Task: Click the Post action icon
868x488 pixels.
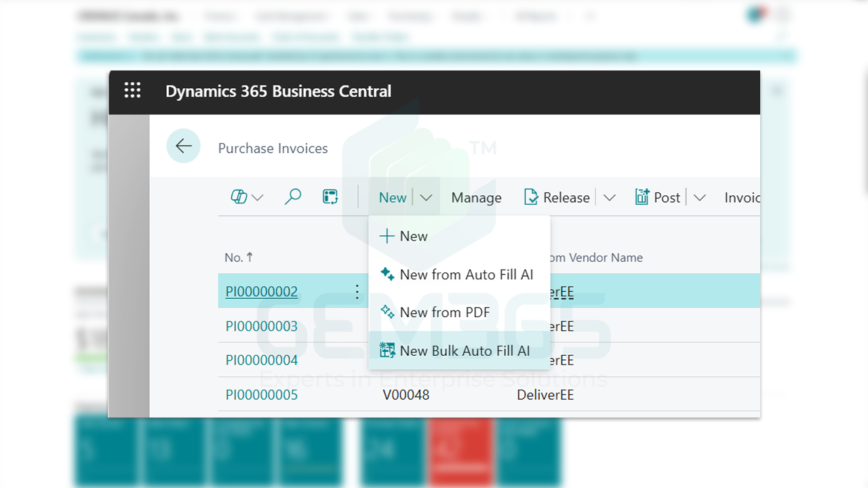Action: [642, 197]
